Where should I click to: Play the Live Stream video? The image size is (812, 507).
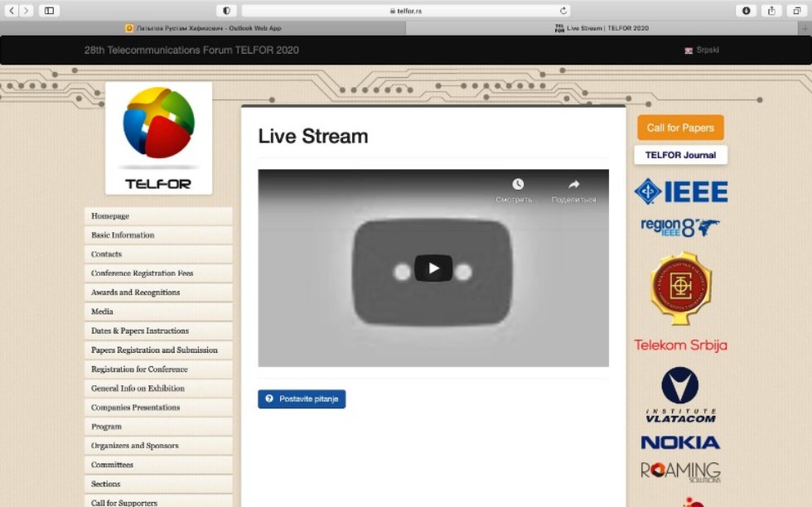click(433, 268)
